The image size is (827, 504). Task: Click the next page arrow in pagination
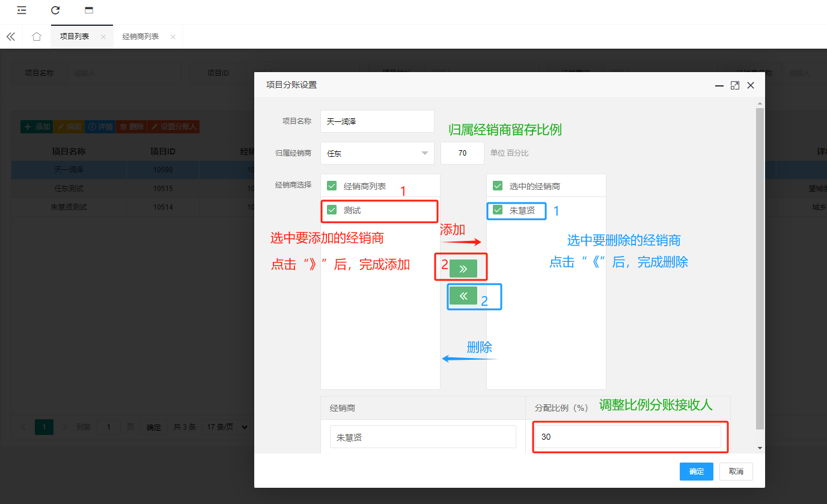click(x=65, y=427)
